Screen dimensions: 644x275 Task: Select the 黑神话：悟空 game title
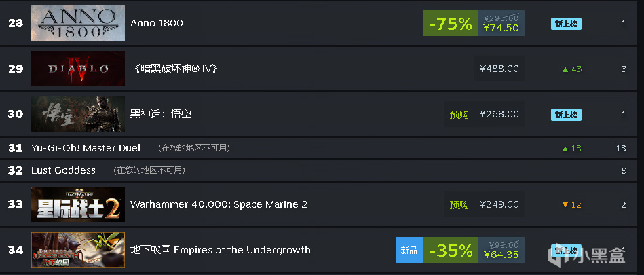(x=161, y=113)
